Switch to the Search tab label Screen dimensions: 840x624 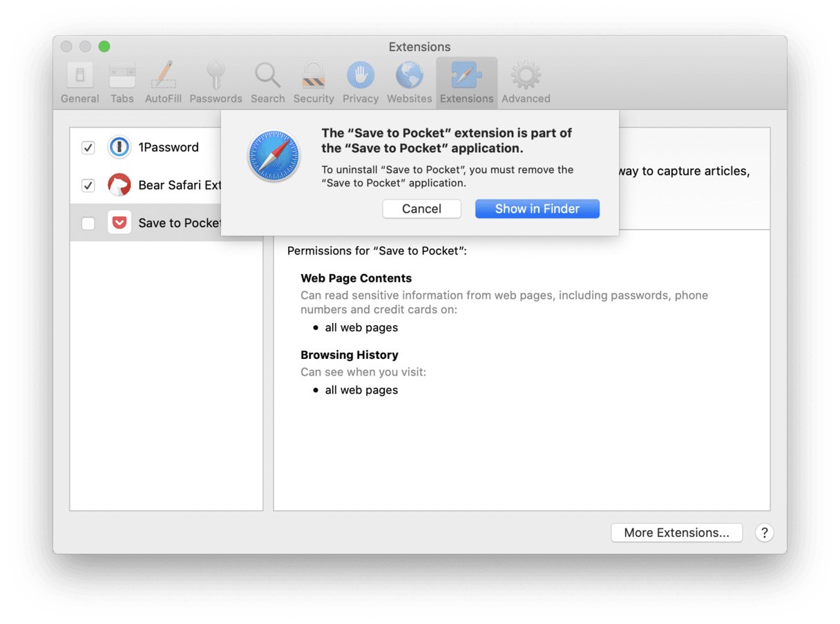[x=268, y=99]
